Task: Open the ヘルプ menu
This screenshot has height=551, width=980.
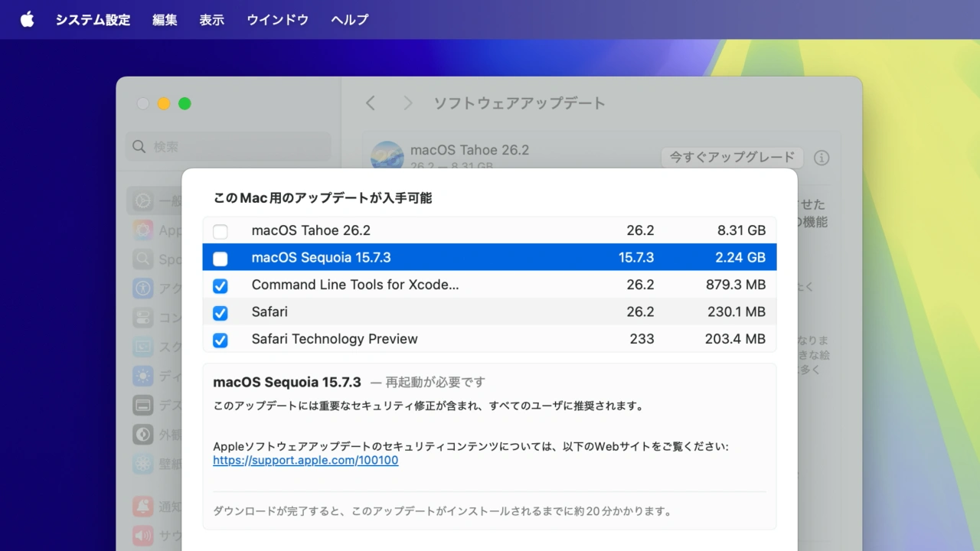Action: pyautogui.click(x=349, y=19)
